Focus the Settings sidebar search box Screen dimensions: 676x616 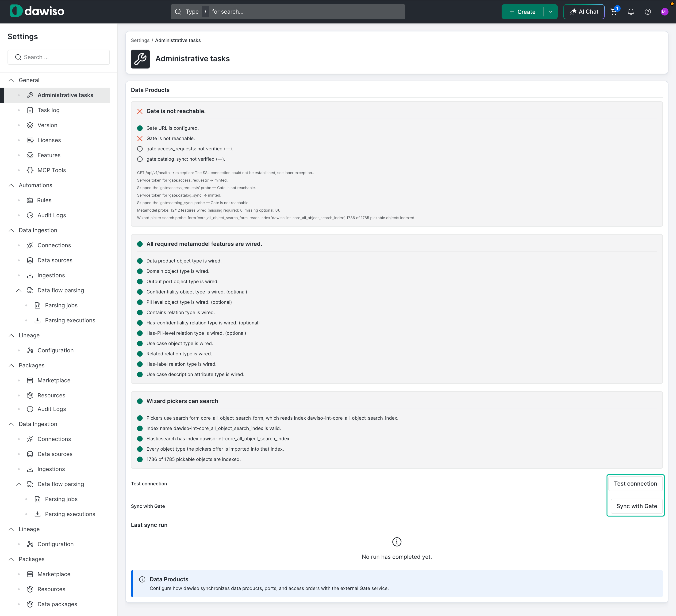59,57
